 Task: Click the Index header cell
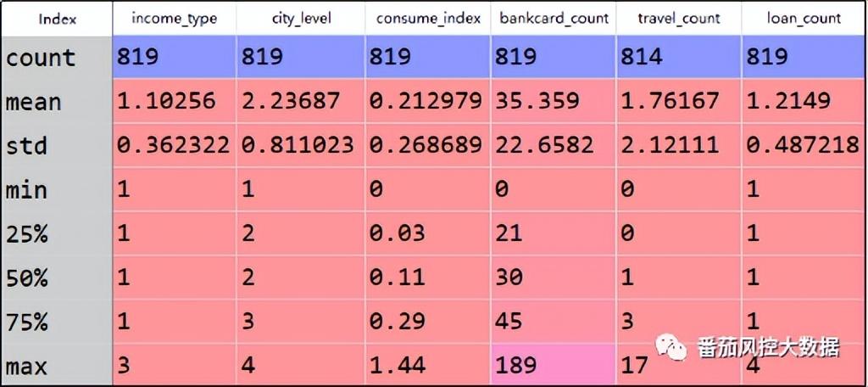pyautogui.click(x=56, y=18)
